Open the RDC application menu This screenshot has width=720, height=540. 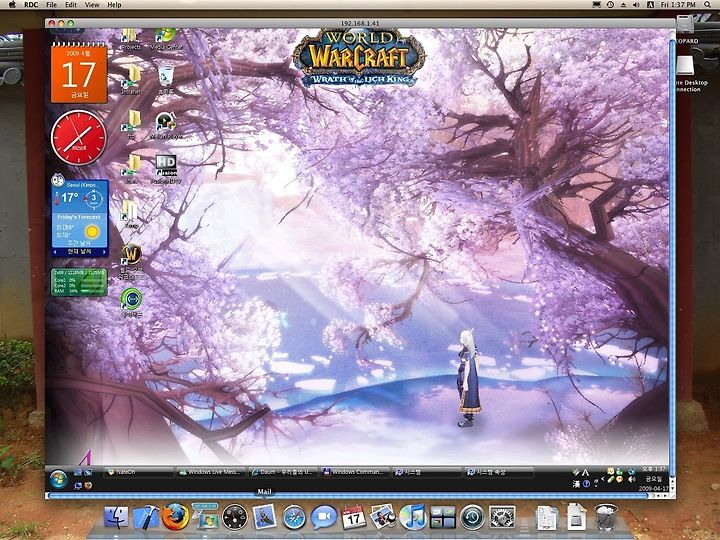31,5
